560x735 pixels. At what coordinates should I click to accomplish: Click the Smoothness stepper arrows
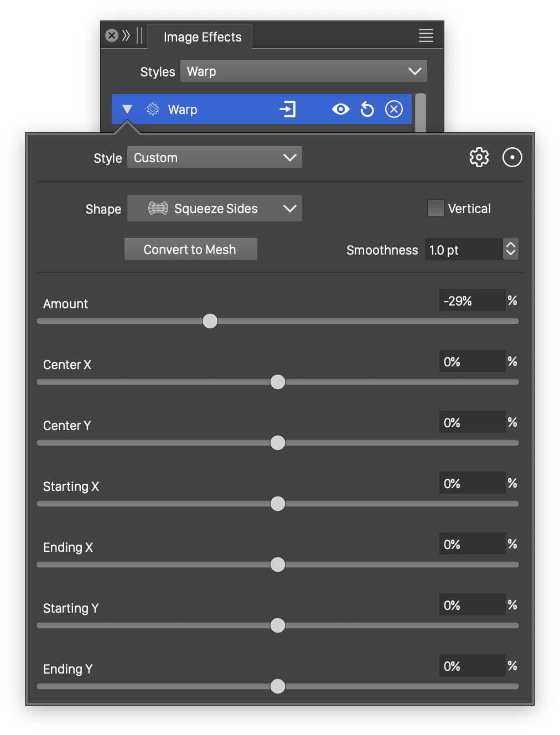pyautogui.click(x=510, y=249)
